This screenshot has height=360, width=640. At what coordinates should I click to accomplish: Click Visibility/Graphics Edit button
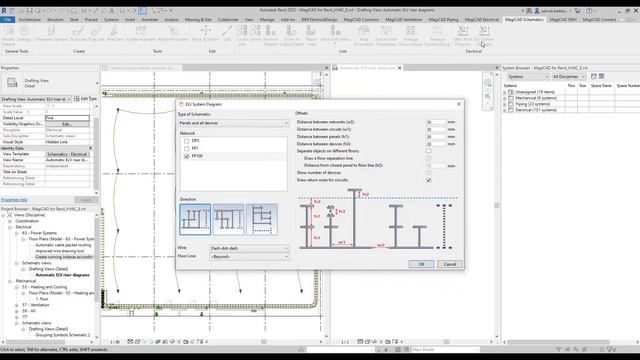tap(67, 124)
